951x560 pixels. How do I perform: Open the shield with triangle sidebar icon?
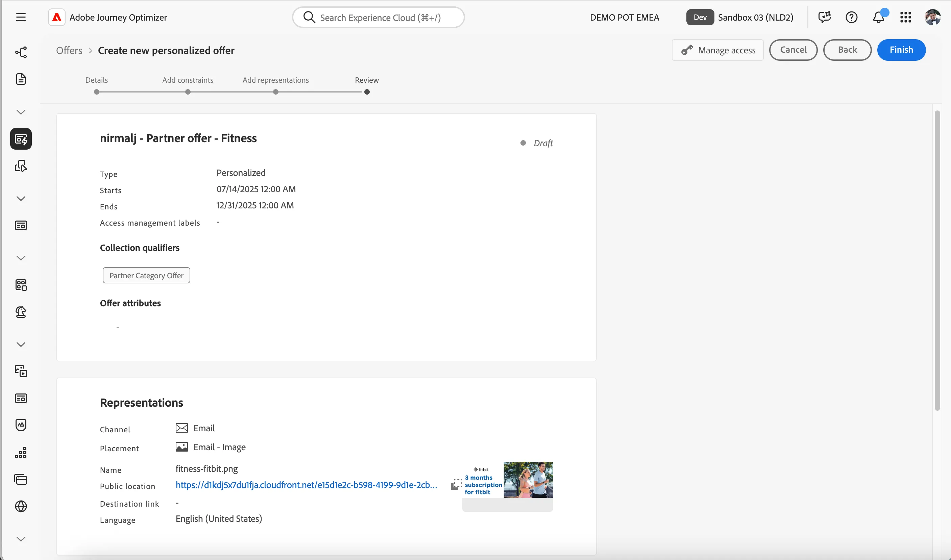pyautogui.click(x=21, y=425)
